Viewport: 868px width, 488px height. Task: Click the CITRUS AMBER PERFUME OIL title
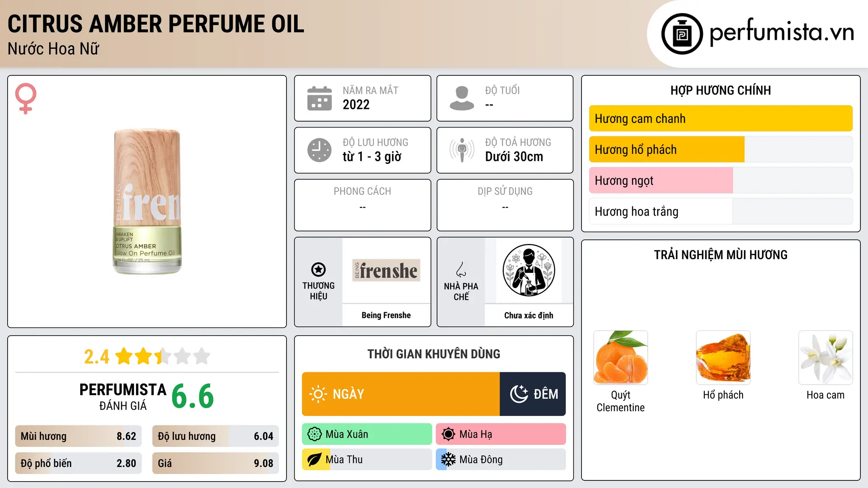coord(156,24)
